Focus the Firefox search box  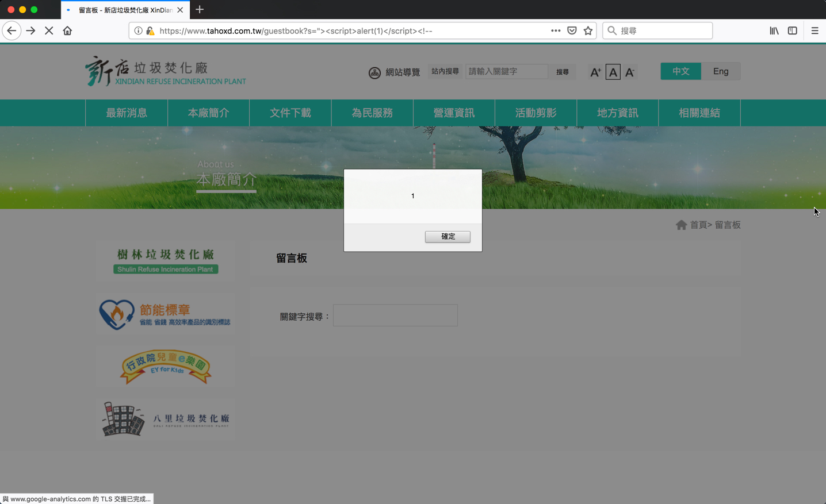657,31
